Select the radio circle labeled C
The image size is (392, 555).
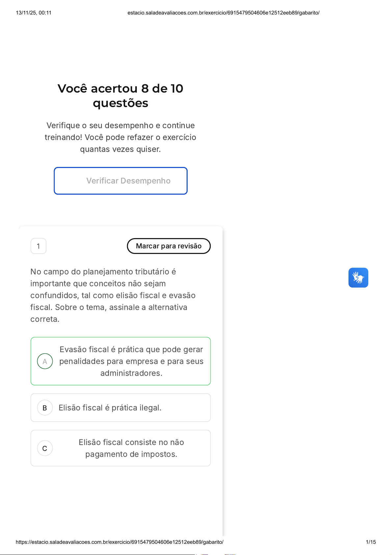(x=45, y=448)
